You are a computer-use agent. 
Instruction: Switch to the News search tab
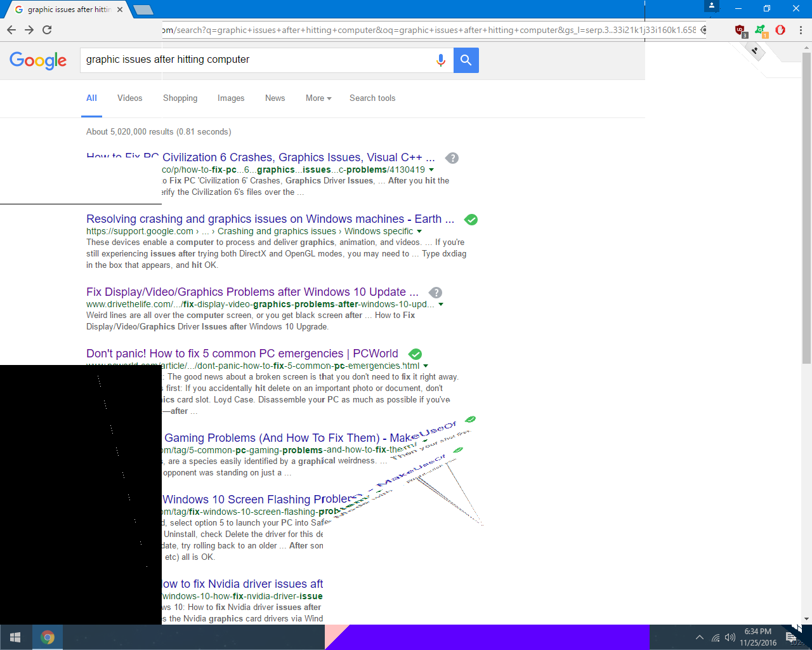[275, 98]
